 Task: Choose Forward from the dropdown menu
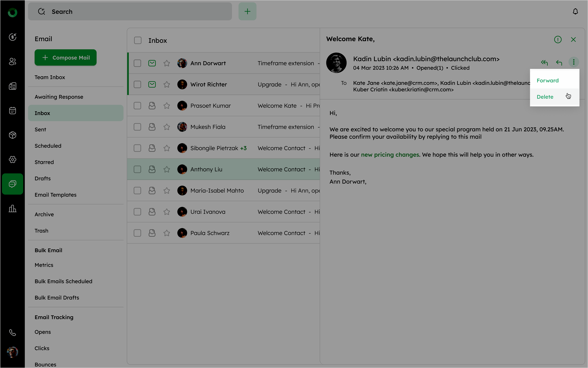click(x=547, y=80)
